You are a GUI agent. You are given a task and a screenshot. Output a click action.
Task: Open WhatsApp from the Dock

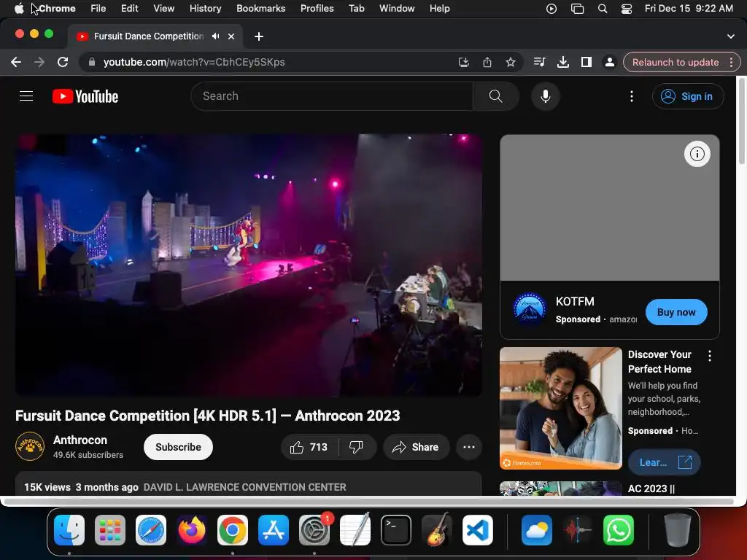619,530
